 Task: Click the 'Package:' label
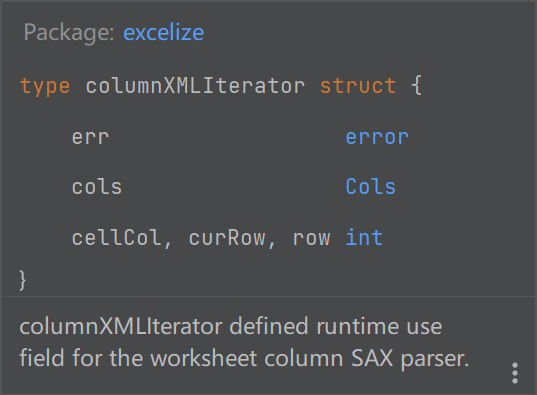[x=69, y=33]
